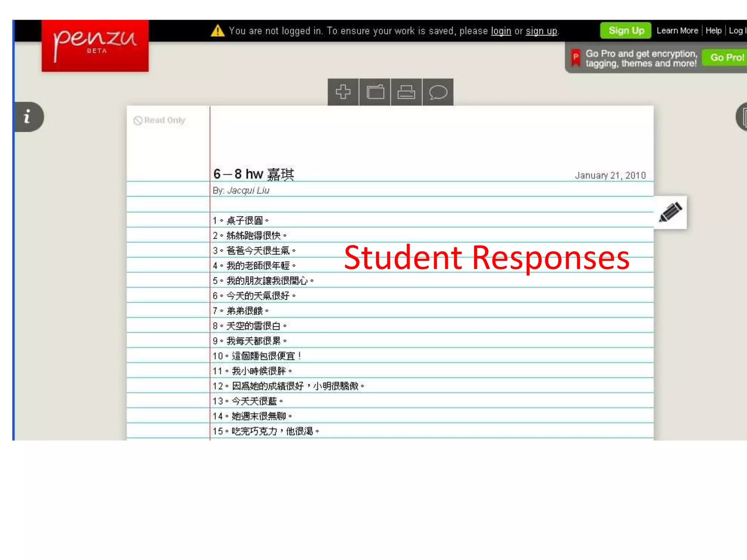Screen dimensions: 747x560
Task: Click line 9 我每天都很累
Action: (250, 341)
